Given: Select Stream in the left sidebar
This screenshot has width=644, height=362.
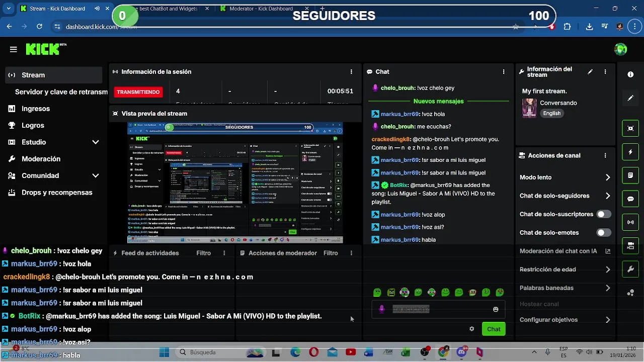Looking at the screenshot, I should [53, 75].
